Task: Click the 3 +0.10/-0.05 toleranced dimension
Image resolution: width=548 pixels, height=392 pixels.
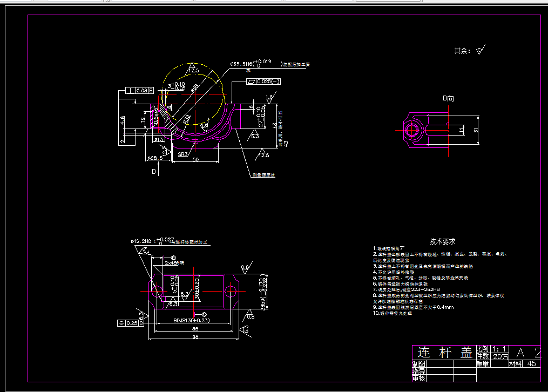Action: click(x=177, y=86)
